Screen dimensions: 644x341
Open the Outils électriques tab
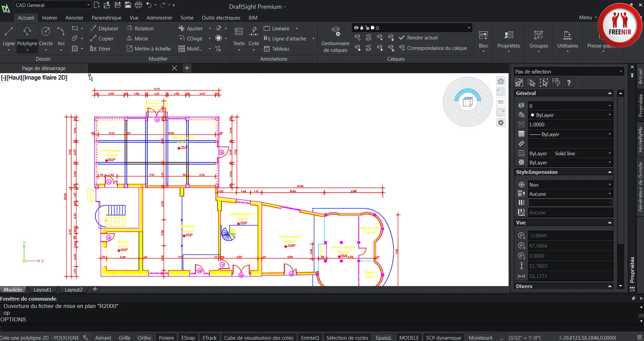pyautogui.click(x=221, y=18)
